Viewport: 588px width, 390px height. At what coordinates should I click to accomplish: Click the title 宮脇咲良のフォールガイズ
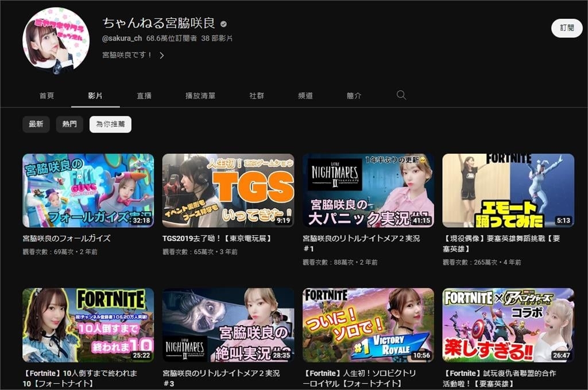click(67, 238)
